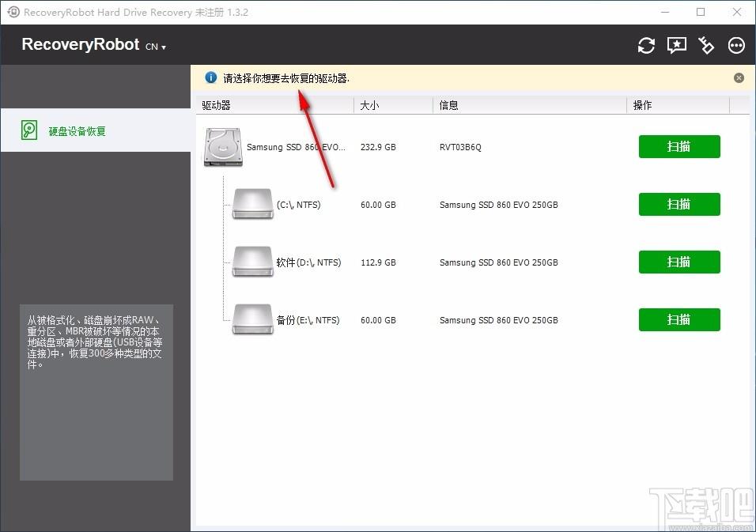Click the blue info icon
The width and height of the screenshot is (756, 532).
click(210, 77)
